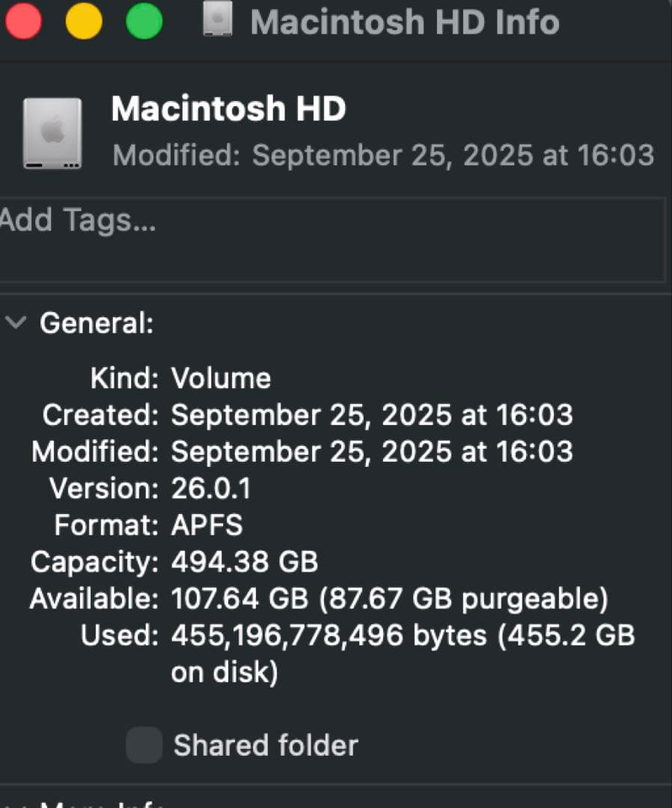Click the Capacity value 494.38 GB
The image size is (672, 808).
(245, 562)
